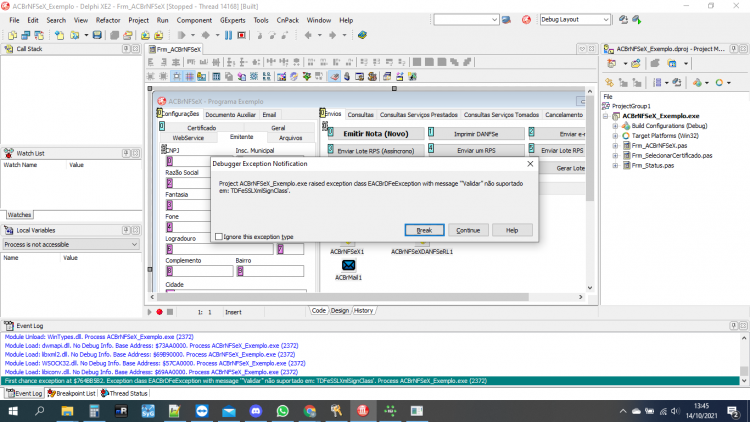Image resolution: width=750 pixels, height=422 pixels.
Task: Pin the Watch List panel
Action: [x=126, y=153]
